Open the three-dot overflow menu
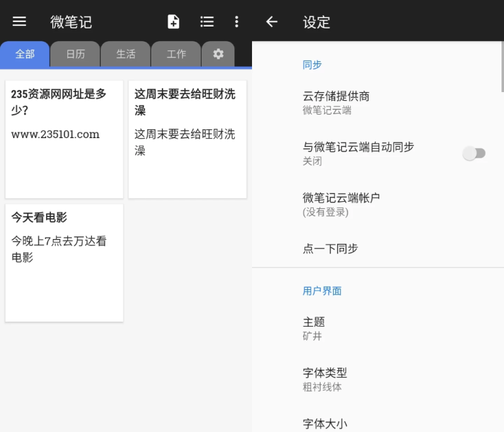Screen dimensions: 504x432 (x=237, y=21)
